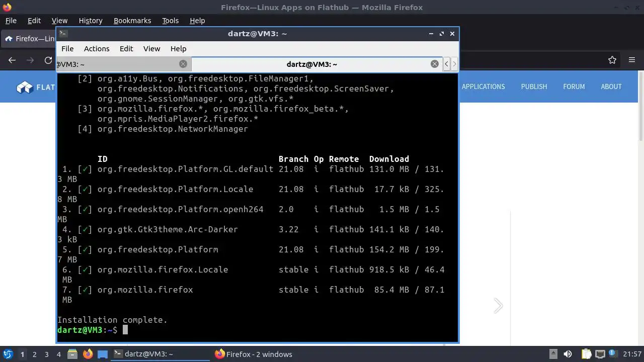Viewport: 644px width, 362px height.
Task: Click org.freedesktop.NetworkManager text
Action: (173, 129)
